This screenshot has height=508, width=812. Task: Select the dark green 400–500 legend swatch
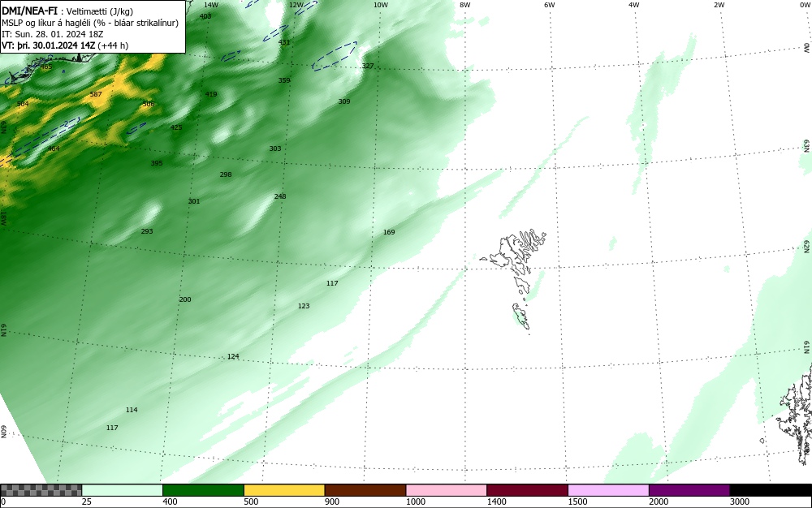tap(203, 490)
